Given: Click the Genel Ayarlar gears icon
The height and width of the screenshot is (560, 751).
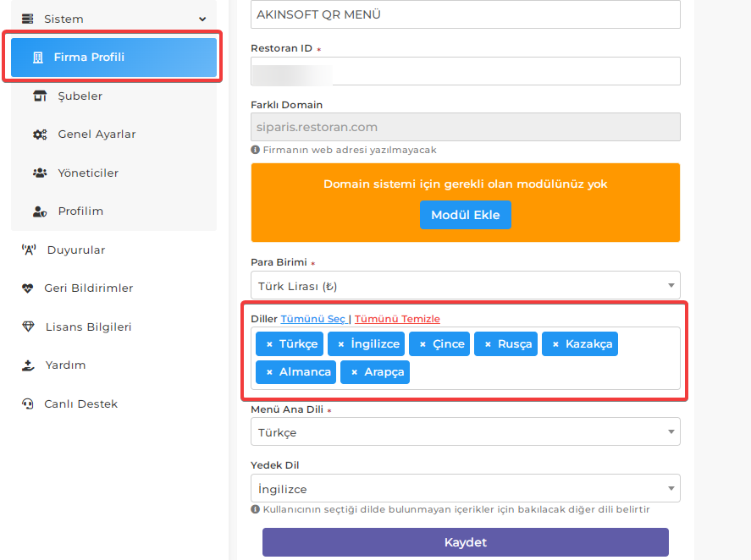Looking at the screenshot, I should tap(40, 135).
